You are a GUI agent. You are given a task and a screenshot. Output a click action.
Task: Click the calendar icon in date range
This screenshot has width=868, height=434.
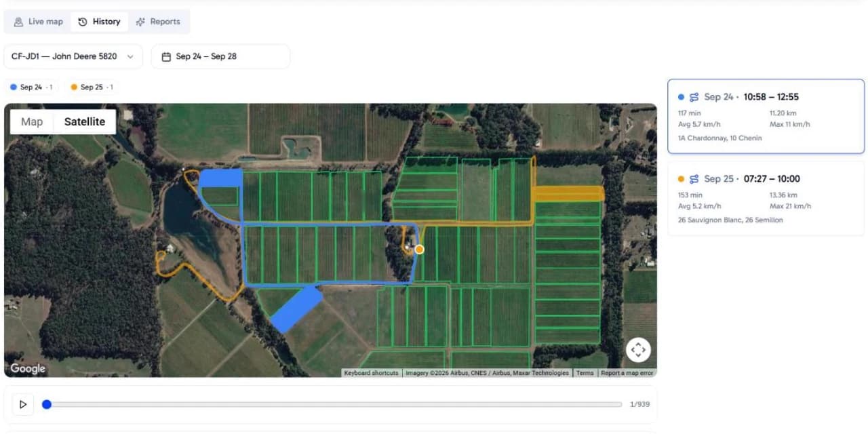[166, 57]
